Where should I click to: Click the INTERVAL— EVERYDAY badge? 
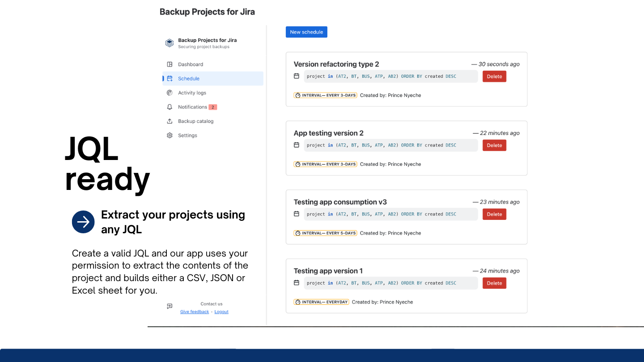click(x=321, y=302)
